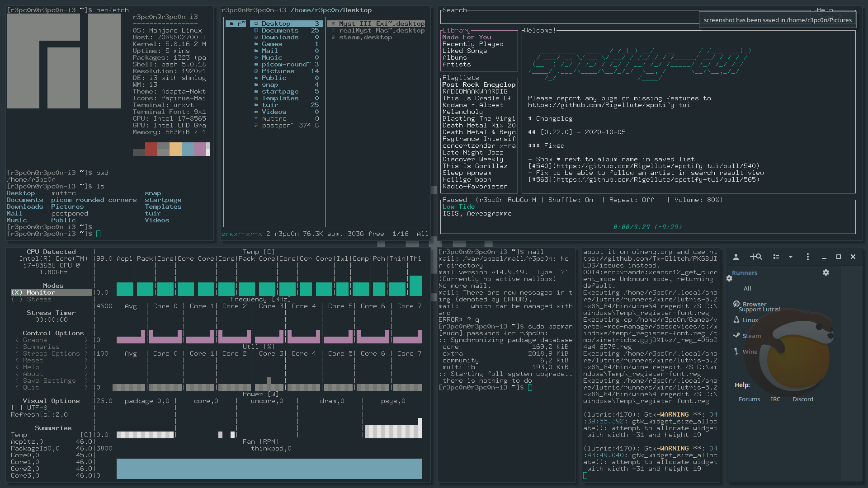Click the thinkpad,0 fan RPM bar

pyautogui.click(x=269, y=469)
